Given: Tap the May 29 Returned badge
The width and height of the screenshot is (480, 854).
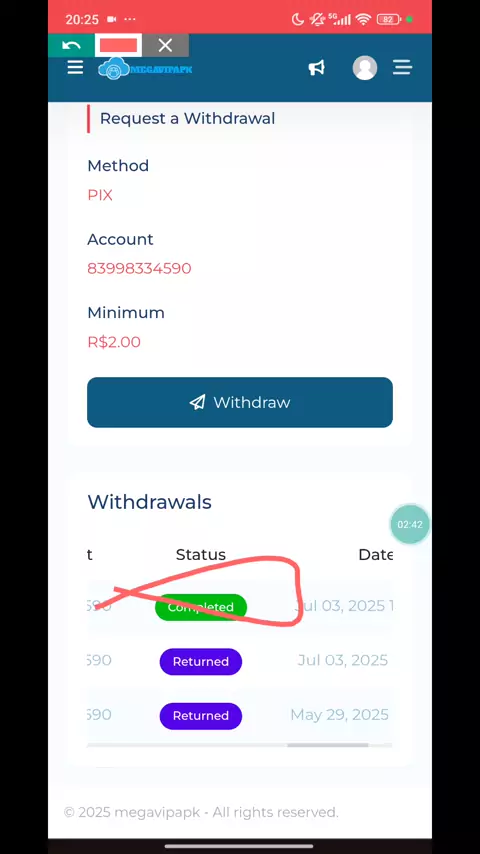Looking at the screenshot, I should point(200,716).
